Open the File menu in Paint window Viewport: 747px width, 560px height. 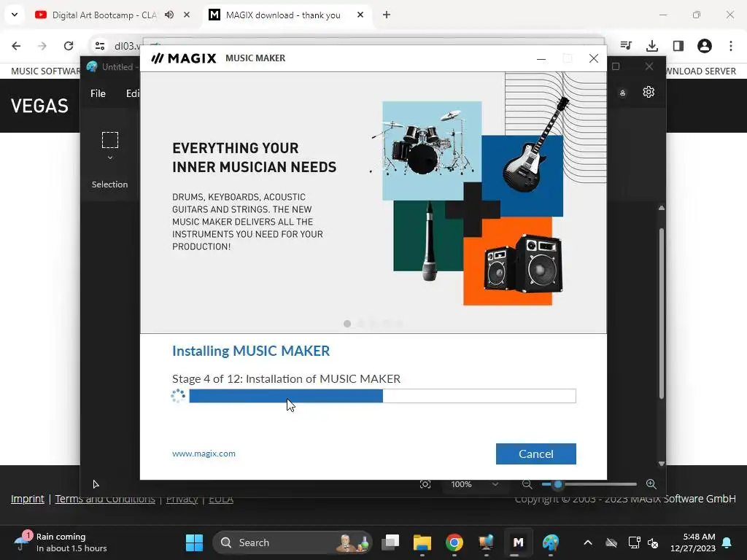[98, 93]
